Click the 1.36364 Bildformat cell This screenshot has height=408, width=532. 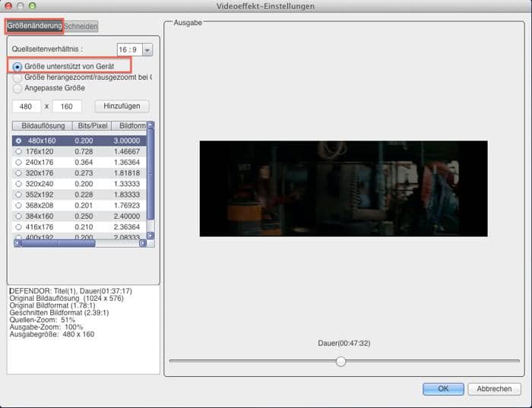(x=127, y=163)
